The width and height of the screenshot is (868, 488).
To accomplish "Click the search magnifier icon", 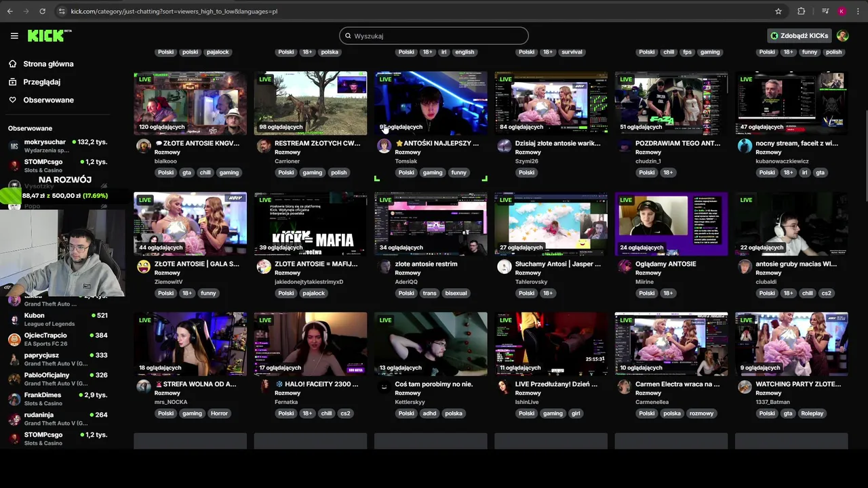I will click(348, 36).
